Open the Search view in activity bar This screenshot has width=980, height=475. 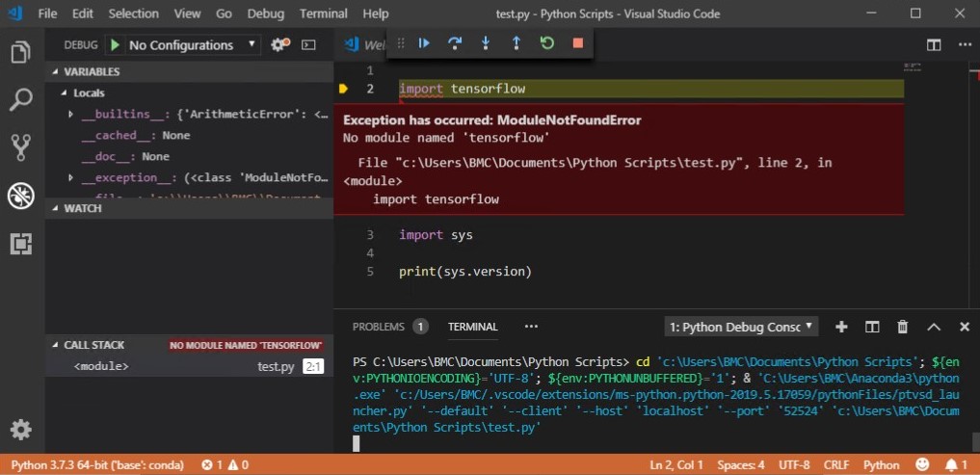tap(21, 100)
